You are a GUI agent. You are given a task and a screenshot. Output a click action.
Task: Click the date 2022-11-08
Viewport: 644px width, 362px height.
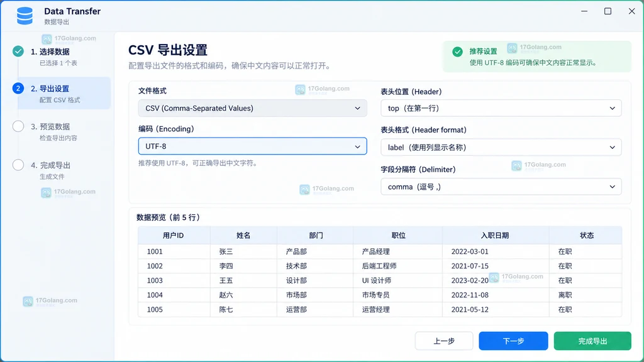(x=470, y=295)
